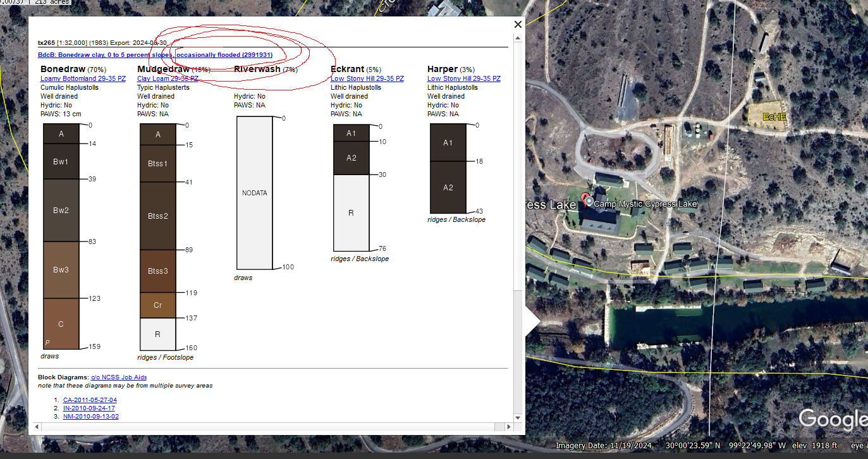Click Bonedraw C horizon block
This screenshot has width=868, height=459.
(x=61, y=324)
